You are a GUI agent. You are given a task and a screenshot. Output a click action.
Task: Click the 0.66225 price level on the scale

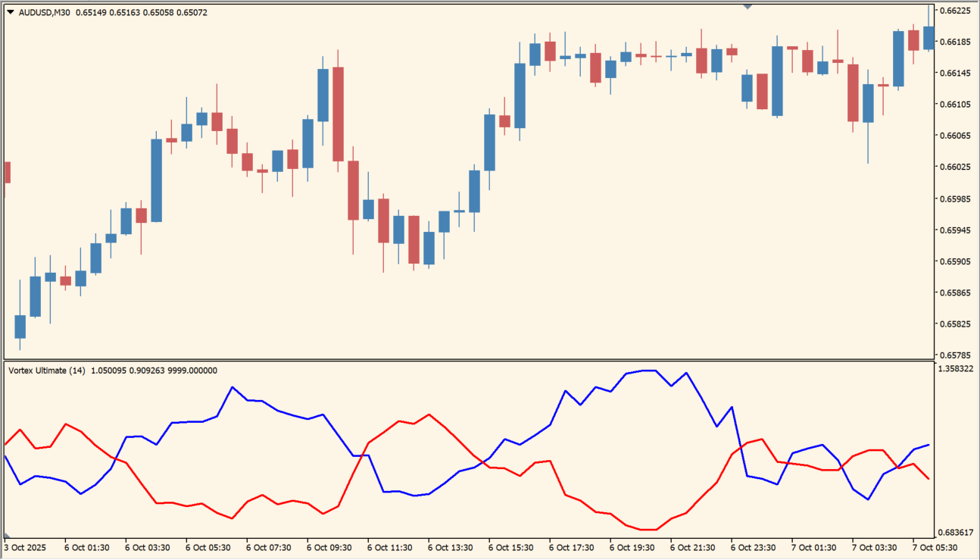click(x=953, y=11)
